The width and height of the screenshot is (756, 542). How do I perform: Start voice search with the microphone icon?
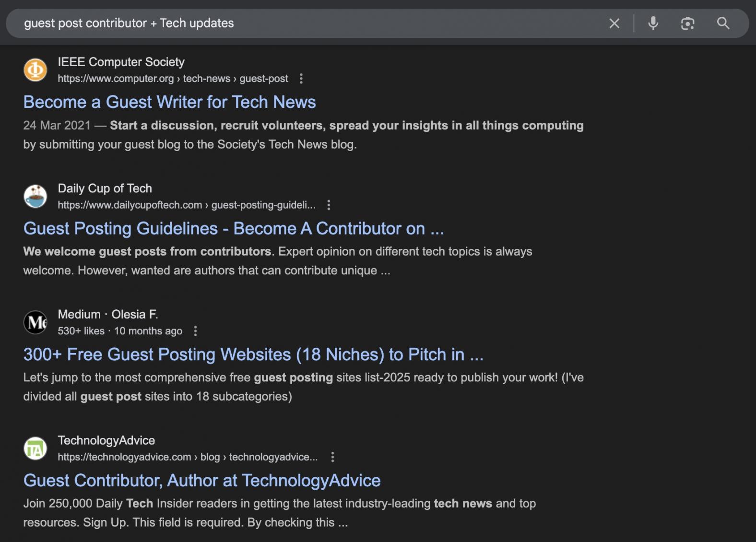(653, 23)
